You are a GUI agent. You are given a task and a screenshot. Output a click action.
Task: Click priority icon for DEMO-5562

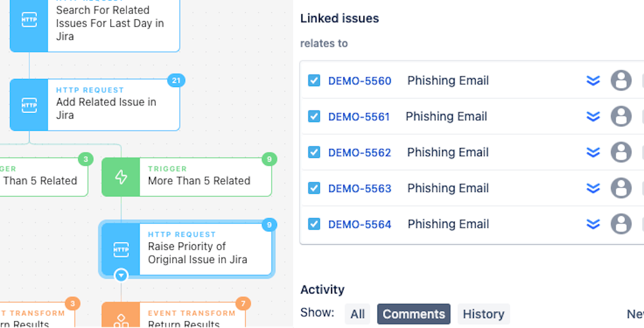pyautogui.click(x=593, y=152)
